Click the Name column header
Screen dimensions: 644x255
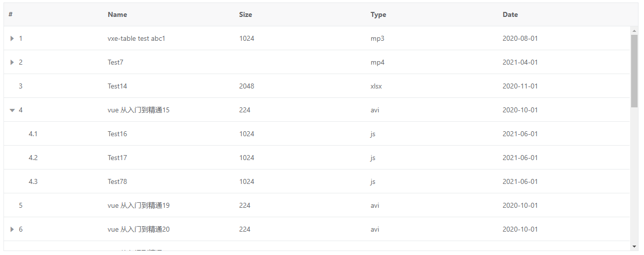tap(117, 14)
